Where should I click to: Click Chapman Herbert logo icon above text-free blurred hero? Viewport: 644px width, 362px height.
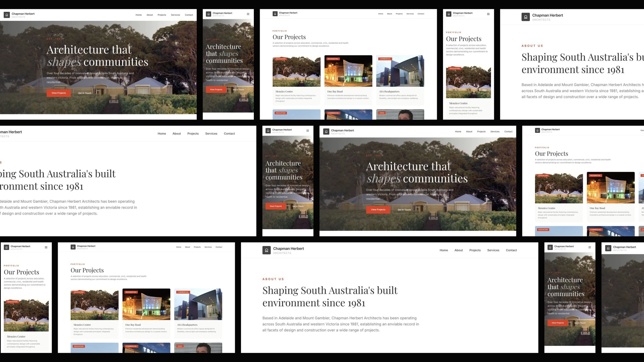(608, 248)
